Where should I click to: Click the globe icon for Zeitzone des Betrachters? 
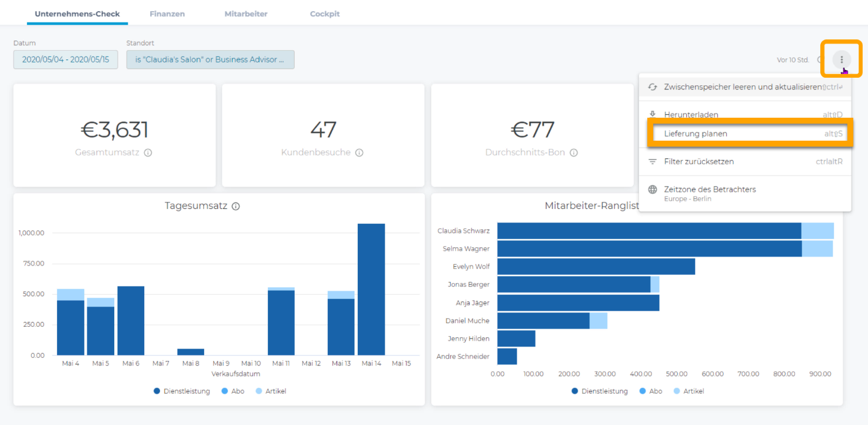[652, 190]
